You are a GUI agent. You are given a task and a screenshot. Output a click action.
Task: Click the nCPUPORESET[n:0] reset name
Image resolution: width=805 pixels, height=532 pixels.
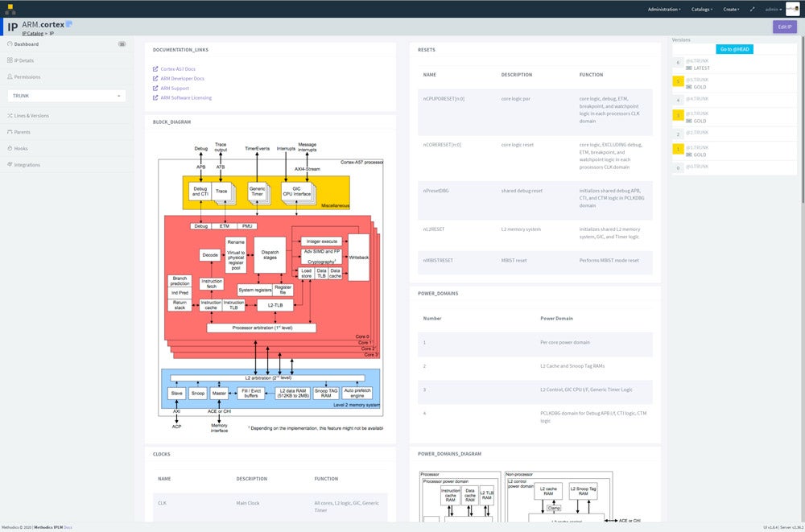444,99
